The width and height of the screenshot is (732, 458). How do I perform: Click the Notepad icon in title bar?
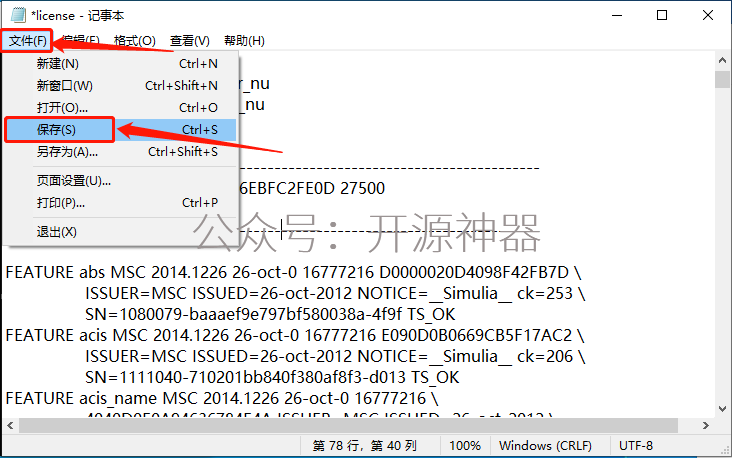pyautogui.click(x=18, y=15)
